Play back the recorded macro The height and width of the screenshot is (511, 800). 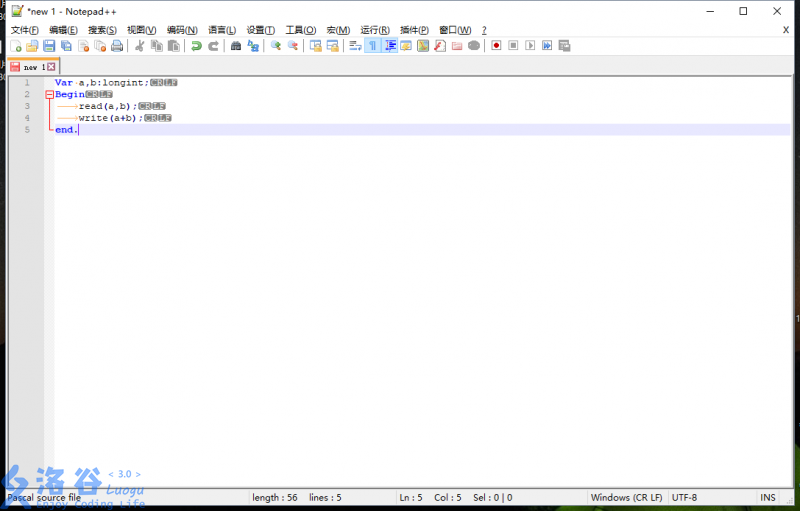pyautogui.click(x=530, y=46)
